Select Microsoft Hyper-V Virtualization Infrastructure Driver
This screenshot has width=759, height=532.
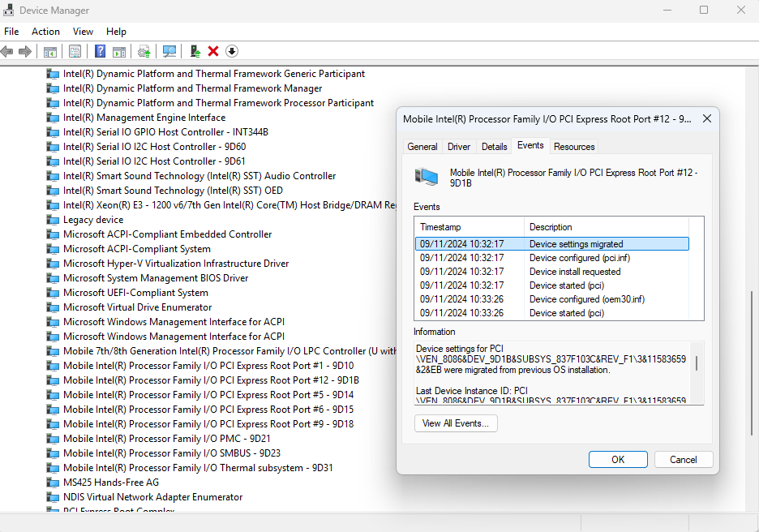[176, 264]
